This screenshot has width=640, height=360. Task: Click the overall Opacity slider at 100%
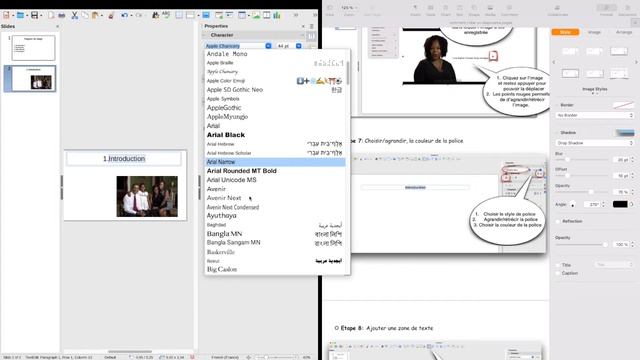pyautogui.click(x=582, y=244)
